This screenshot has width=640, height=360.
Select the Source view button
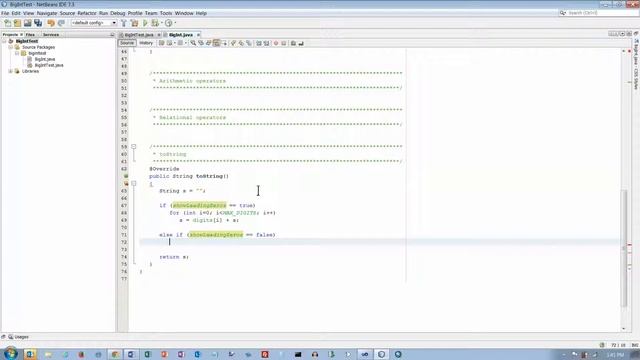pyautogui.click(x=127, y=43)
